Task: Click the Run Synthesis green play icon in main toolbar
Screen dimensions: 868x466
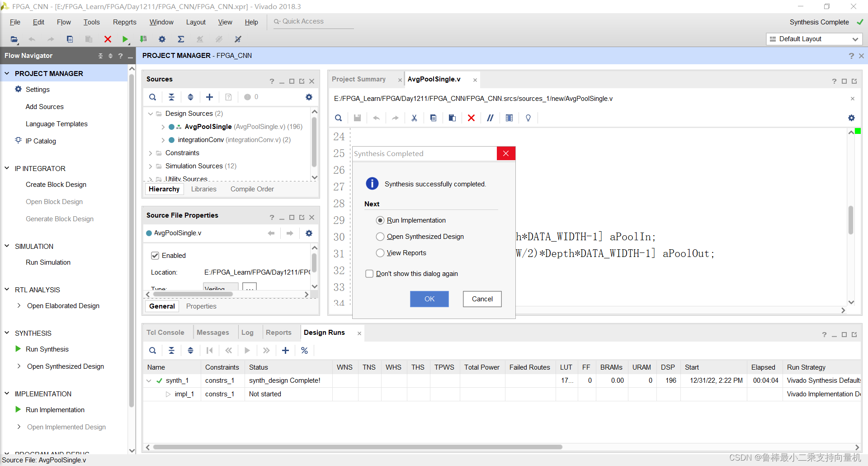Action: coord(125,39)
